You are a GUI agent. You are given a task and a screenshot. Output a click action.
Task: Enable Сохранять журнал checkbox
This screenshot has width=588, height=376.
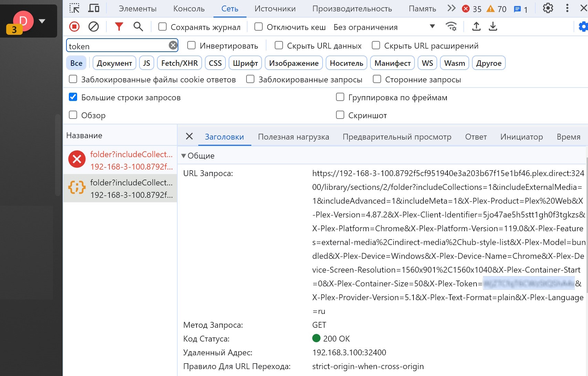pos(162,27)
